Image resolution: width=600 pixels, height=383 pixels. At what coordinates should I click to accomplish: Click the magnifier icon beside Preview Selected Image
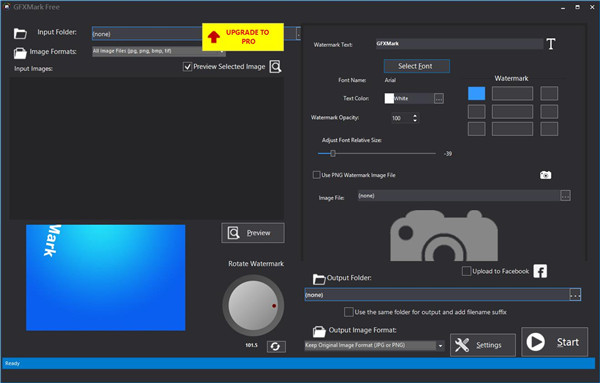click(275, 67)
